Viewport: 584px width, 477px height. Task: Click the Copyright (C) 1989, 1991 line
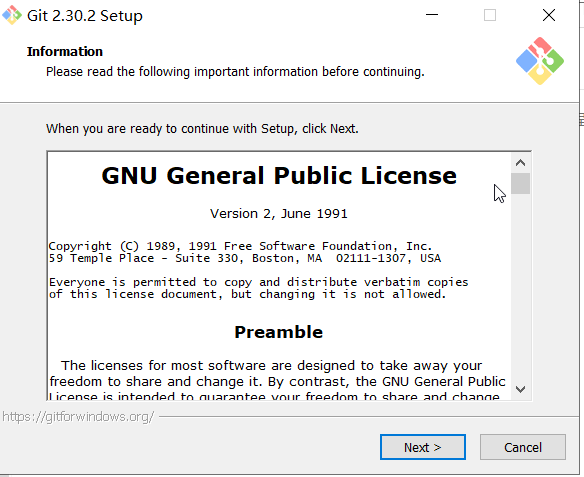tap(240, 246)
